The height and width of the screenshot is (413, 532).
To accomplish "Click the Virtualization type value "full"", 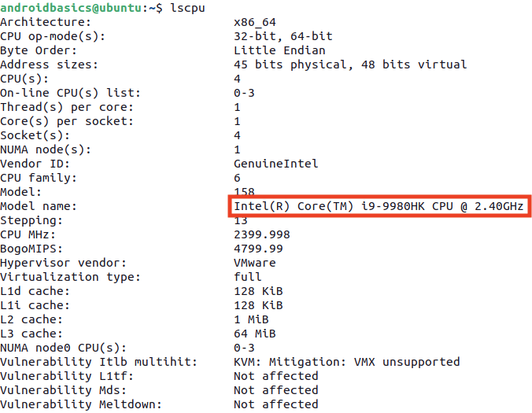I will pos(248,277).
